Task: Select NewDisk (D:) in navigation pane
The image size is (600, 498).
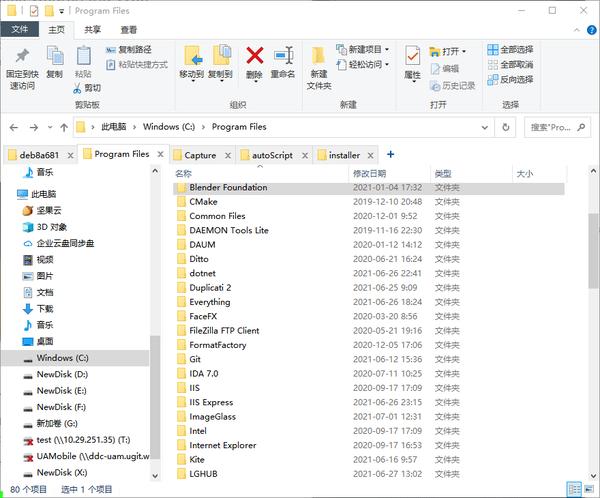Action: 62,374
